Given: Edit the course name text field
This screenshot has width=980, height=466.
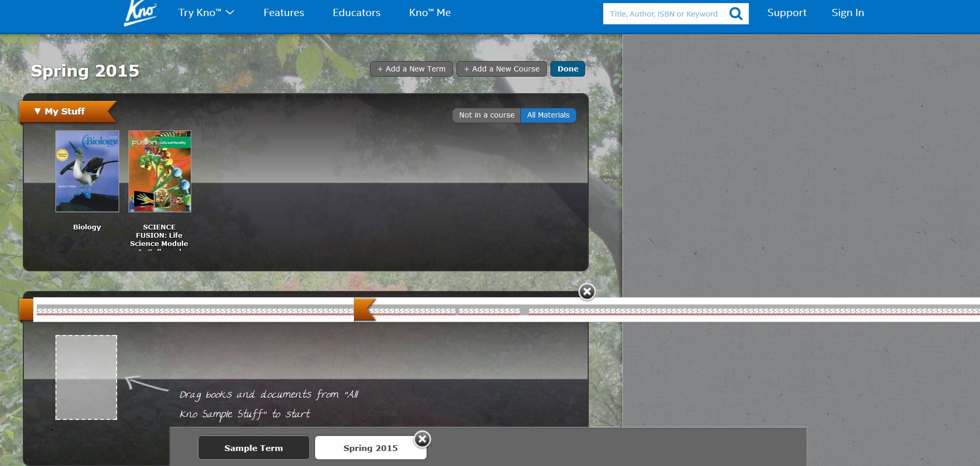Looking at the screenshot, I should coord(507,310).
